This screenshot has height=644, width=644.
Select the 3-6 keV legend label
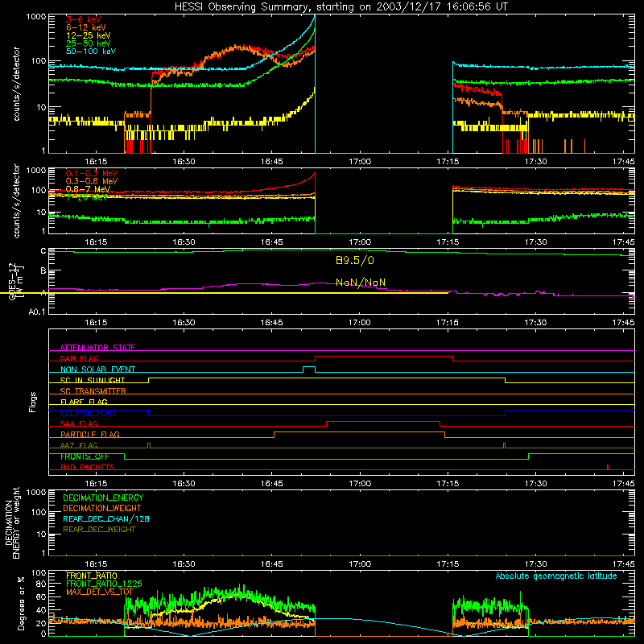pos(84,19)
